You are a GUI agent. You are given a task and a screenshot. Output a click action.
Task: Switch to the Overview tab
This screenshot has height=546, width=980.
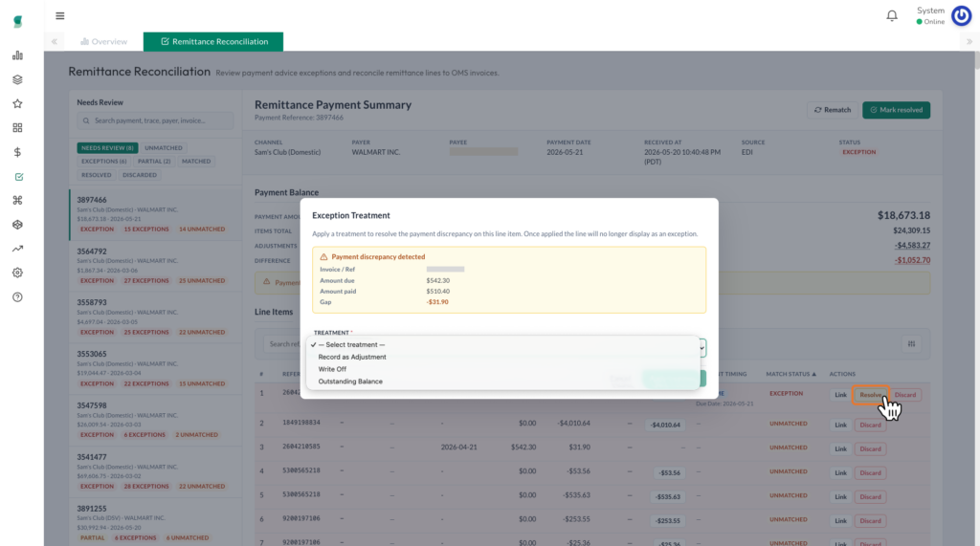point(103,41)
